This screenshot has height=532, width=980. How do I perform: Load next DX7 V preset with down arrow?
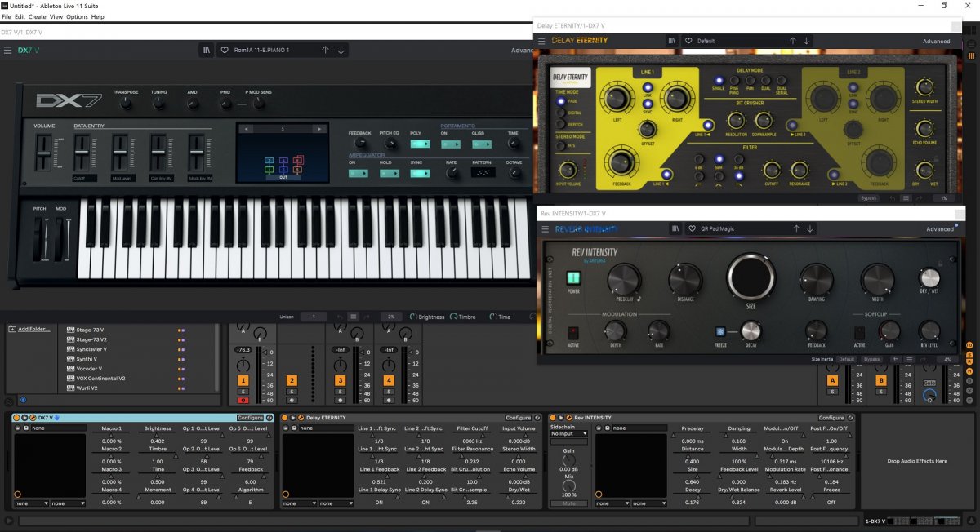[x=341, y=50]
